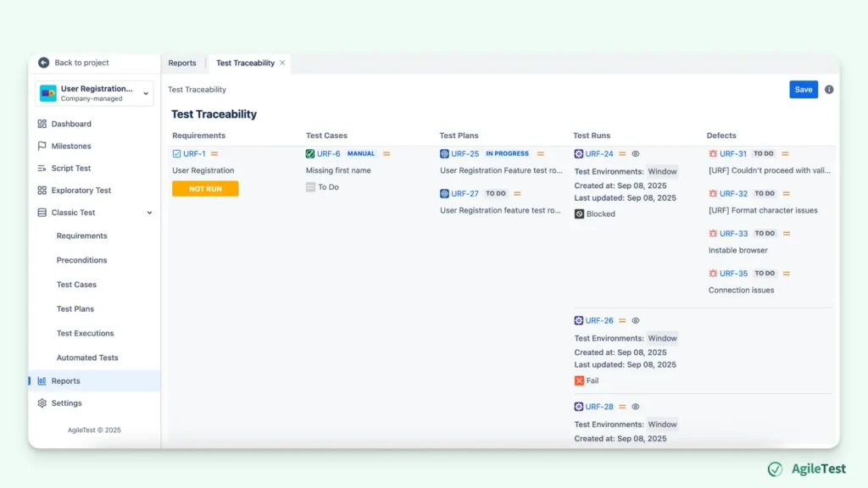This screenshot has width=868, height=488.
Task: Open the URF-25 test plan link
Action: 465,154
